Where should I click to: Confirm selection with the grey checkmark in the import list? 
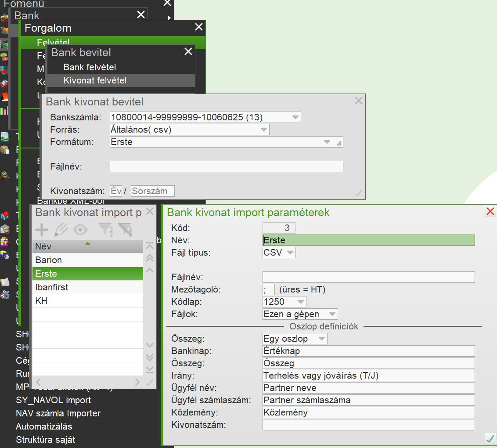(x=150, y=383)
